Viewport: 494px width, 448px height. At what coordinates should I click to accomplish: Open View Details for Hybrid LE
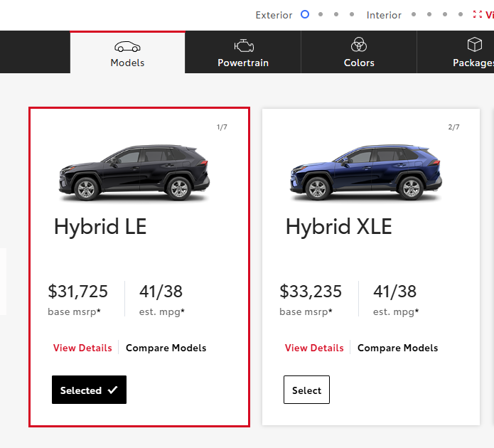[x=82, y=348]
